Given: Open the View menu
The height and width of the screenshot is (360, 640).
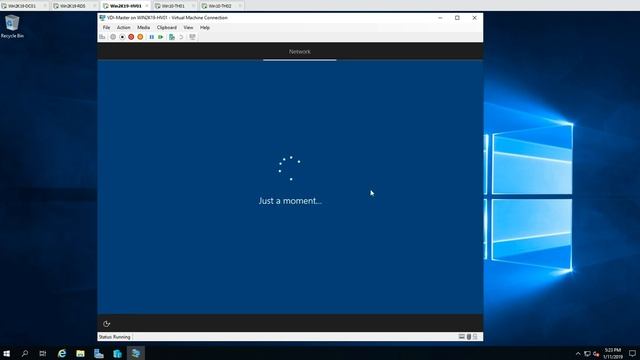Looking at the screenshot, I should coord(188,27).
